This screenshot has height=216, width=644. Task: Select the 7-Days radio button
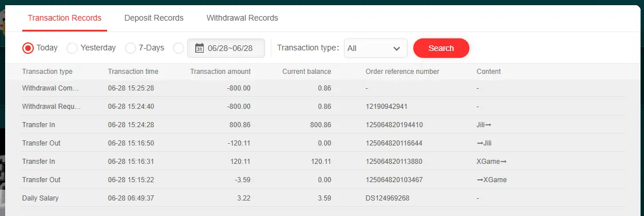click(130, 48)
